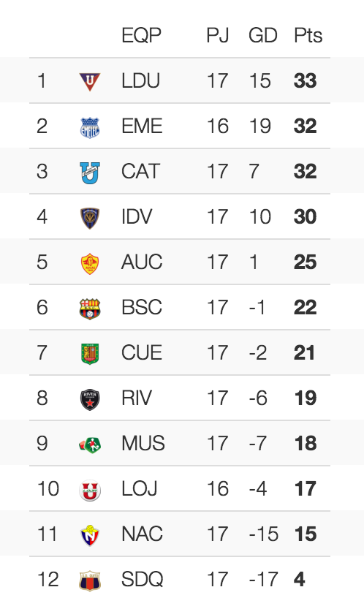Screen dimensions: 364x598
Task: Click the IDV shield crest
Action: coord(90,218)
